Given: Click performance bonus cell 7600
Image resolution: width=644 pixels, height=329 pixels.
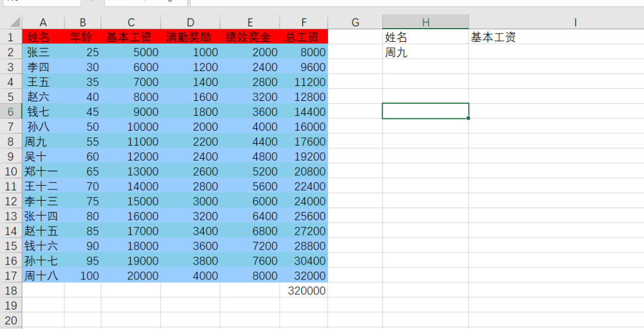Looking at the screenshot, I should [250, 261].
